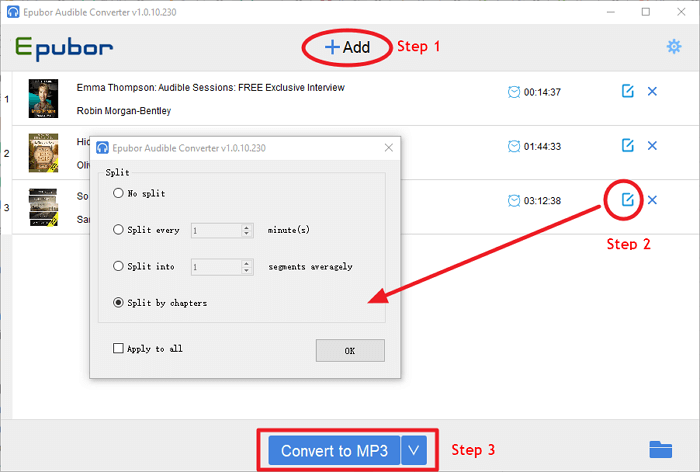The height and width of the screenshot is (472, 700).
Task: Open settings via the gear icon
Action: (x=674, y=46)
